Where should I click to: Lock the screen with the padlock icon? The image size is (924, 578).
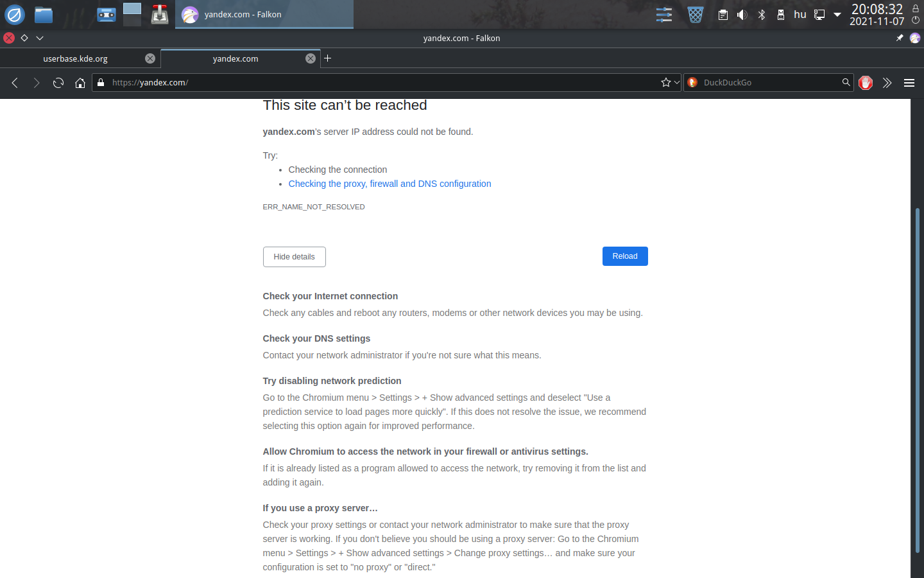[916, 8]
